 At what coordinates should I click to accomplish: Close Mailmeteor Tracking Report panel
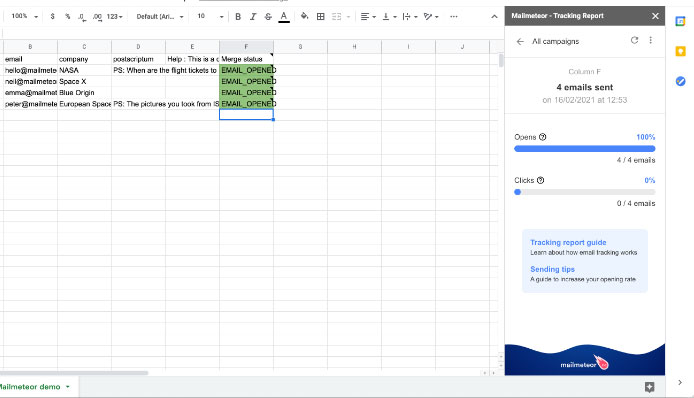click(x=655, y=16)
